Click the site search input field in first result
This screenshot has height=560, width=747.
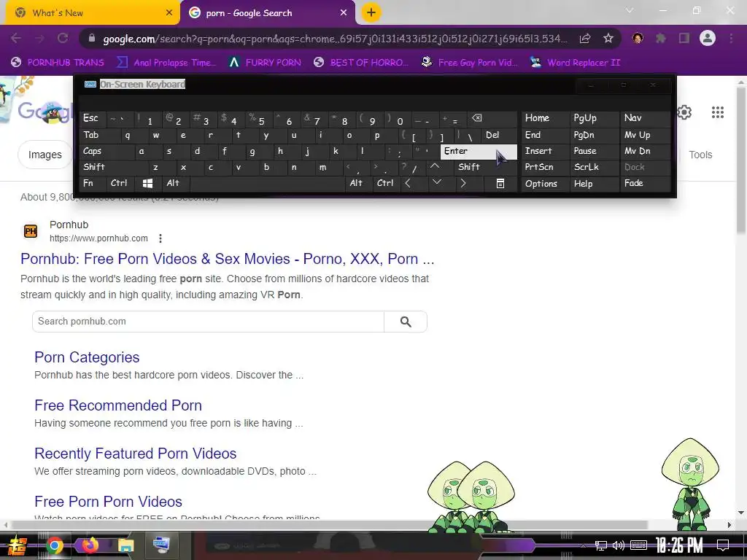208,322
